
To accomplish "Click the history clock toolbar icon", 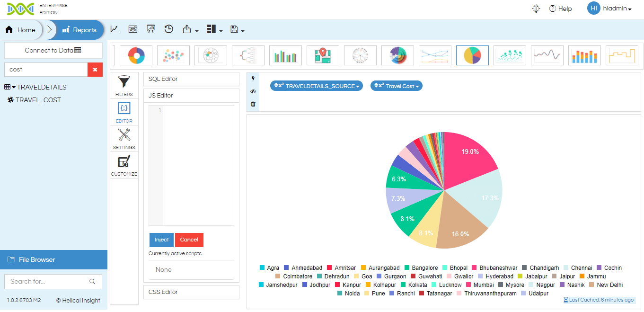I will pyautogui.click(x=169, y=29).
